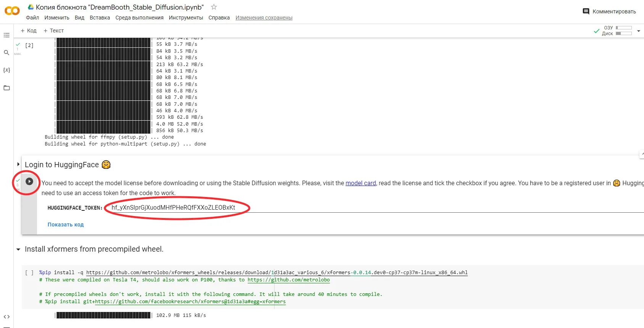644x328 pixels.
Task: Click the green connected checkmark near ОЗУ
Action: coord(597,31)
